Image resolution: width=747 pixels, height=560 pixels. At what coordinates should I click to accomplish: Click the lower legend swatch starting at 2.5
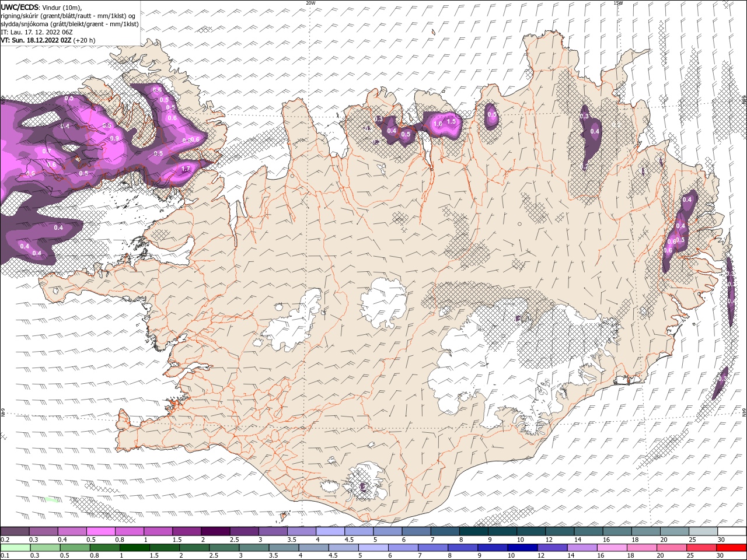(224, 548)
